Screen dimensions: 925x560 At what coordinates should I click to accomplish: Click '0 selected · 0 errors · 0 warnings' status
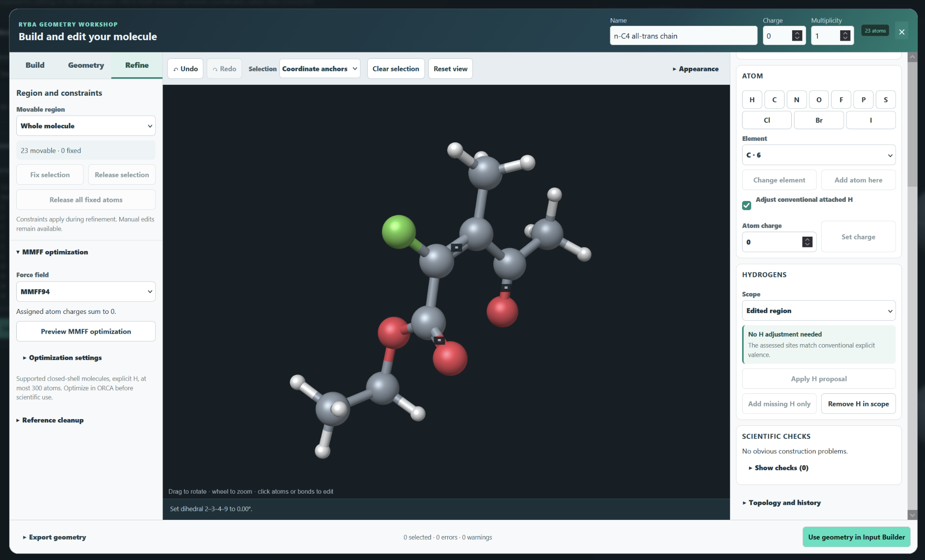coord(448,537)
